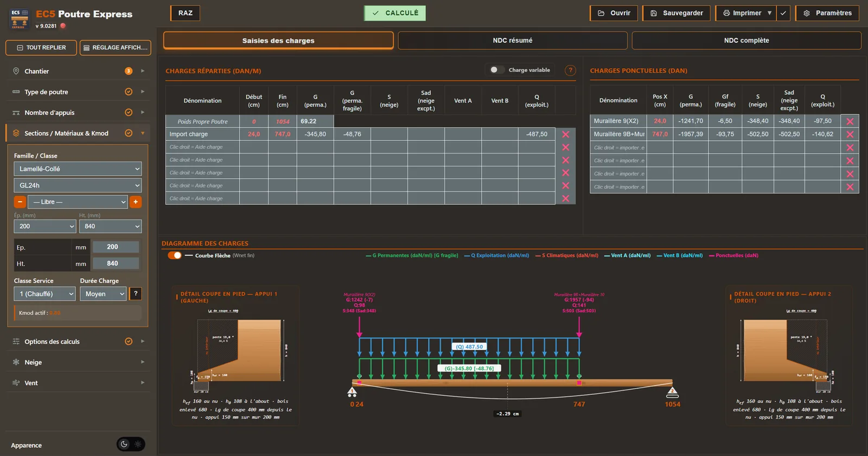Open the Imprimer dropdown arrow
Image resolution: width=868 pixels, height=456 pixels.
(769, 13)
